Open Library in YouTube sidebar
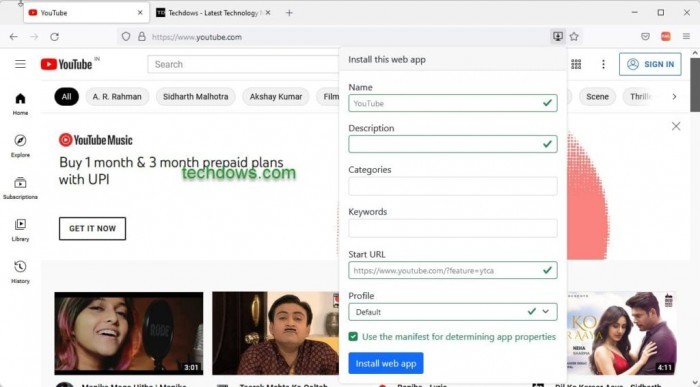This screenshot has width=700, height=387. click(20, 230)
